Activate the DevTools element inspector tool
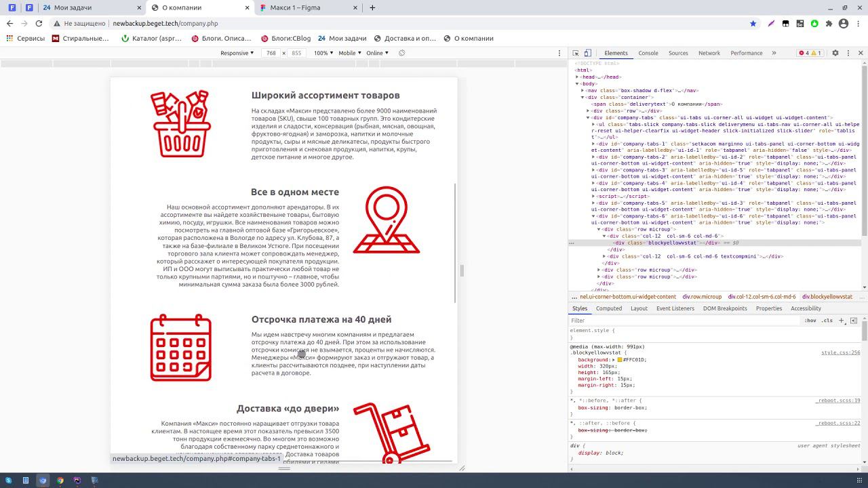This screenshot has height=488, width=868. tap(576, 53)
